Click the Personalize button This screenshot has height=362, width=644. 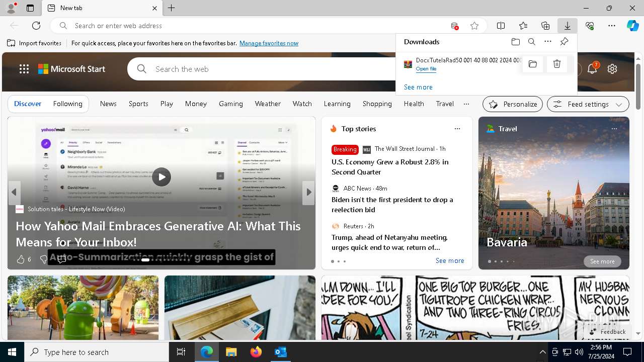(513, 104)
